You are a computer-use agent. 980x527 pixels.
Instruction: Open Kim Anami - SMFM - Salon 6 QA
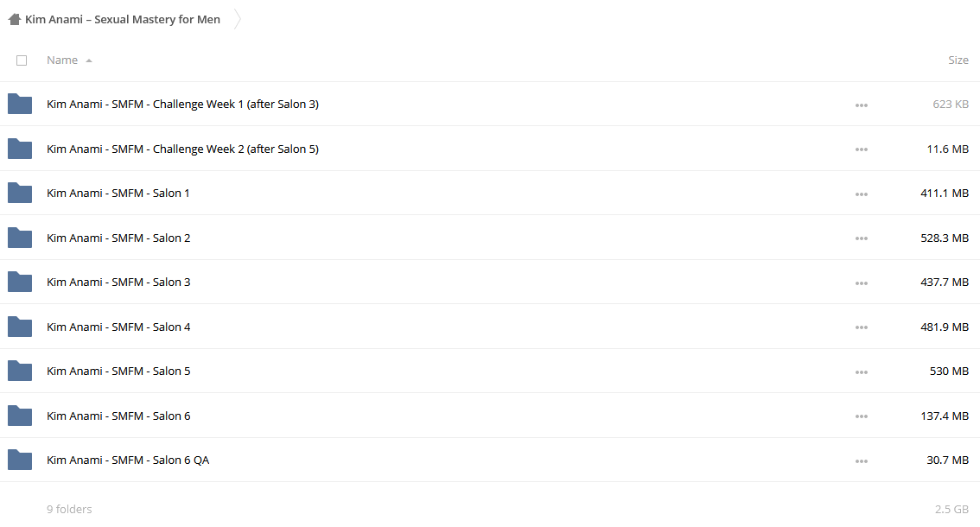pyautogui.click(x=128, y=460)
